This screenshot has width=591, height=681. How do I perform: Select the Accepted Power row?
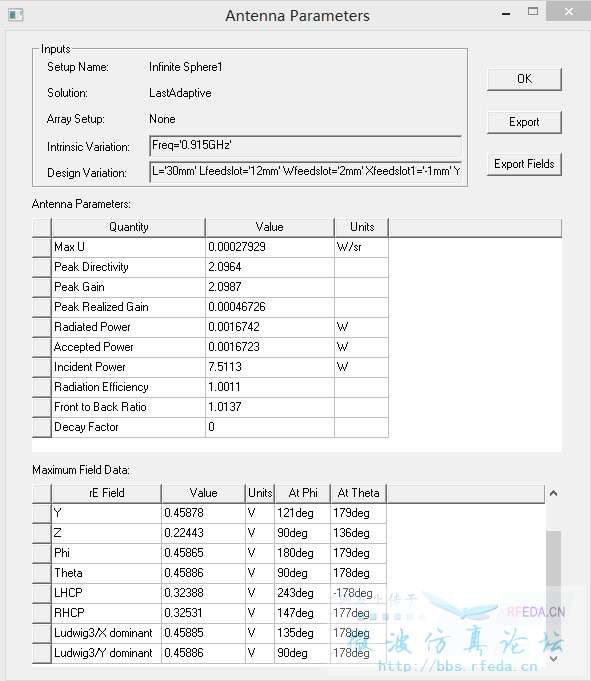click(210, 347)
